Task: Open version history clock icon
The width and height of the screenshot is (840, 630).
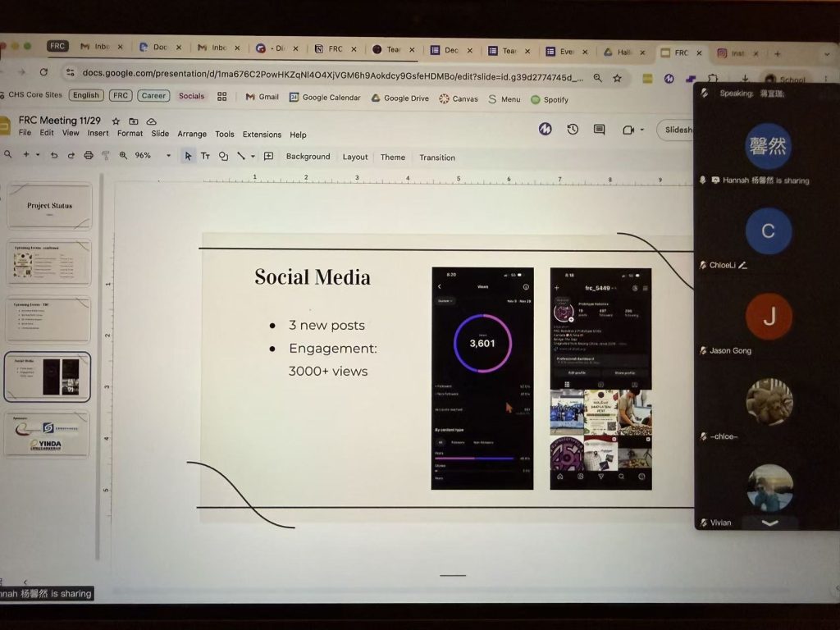Action: click(x=573, y=130)
